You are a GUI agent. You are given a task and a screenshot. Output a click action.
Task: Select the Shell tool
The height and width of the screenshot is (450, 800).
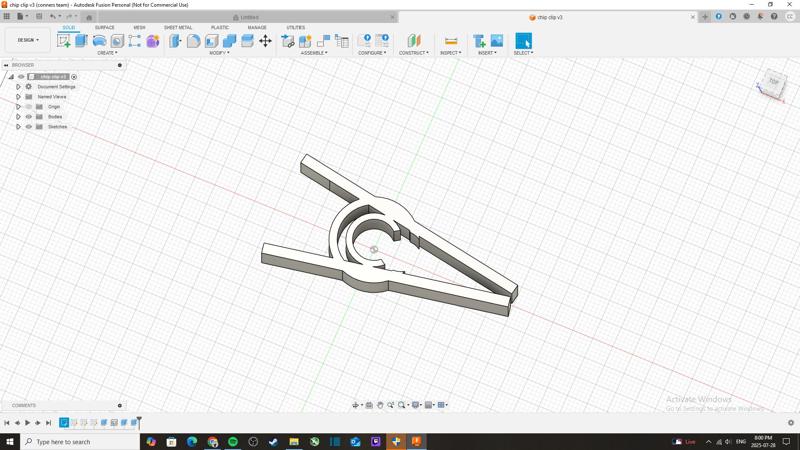[x=211, y=41]
